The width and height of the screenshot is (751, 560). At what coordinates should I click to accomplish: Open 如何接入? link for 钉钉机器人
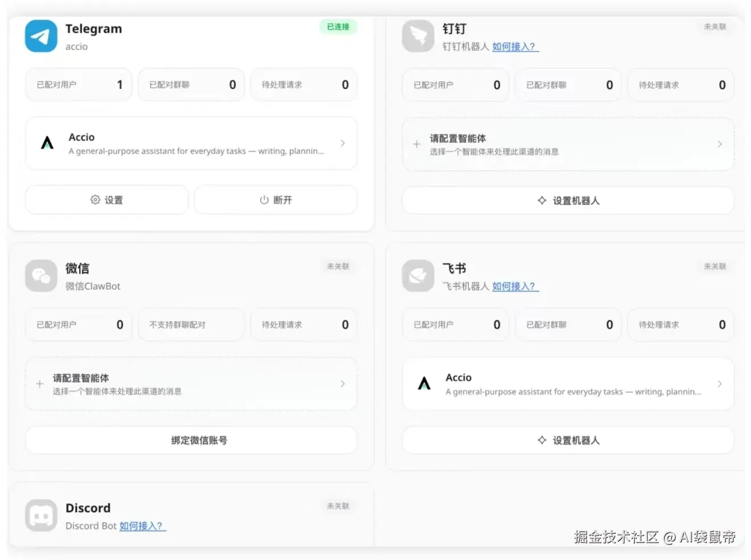click(515, 47)
